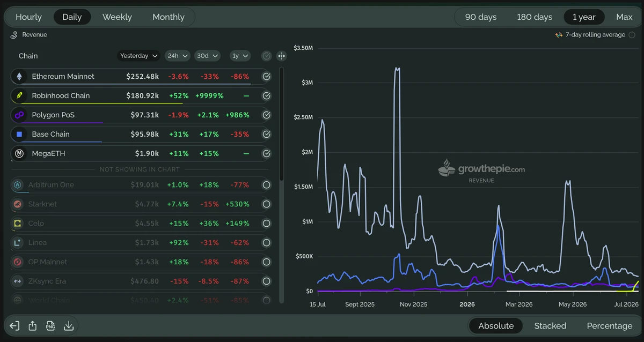Click the column-width expand arrows icon
The image size is (644, 342).
[x=281, y=56]
